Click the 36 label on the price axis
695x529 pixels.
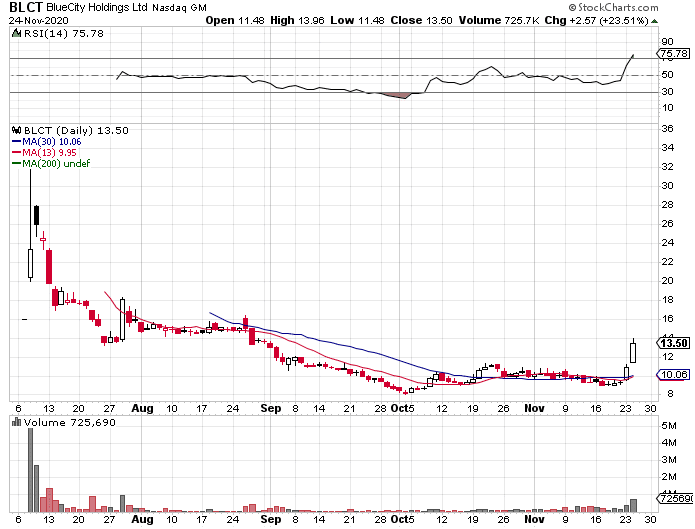[667, 129]
